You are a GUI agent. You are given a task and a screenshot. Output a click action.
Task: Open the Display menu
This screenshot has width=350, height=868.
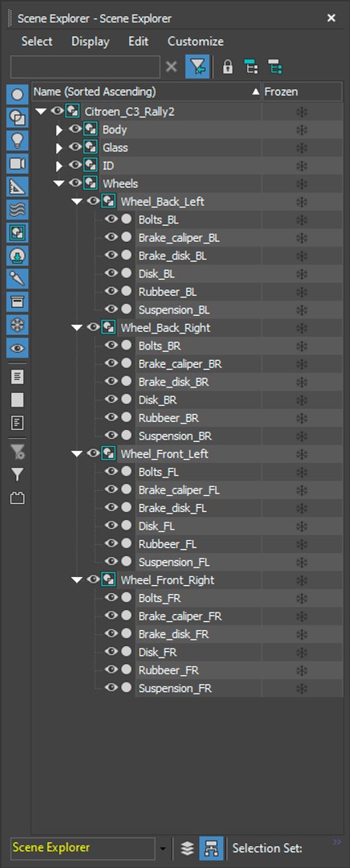coord(90,42)
